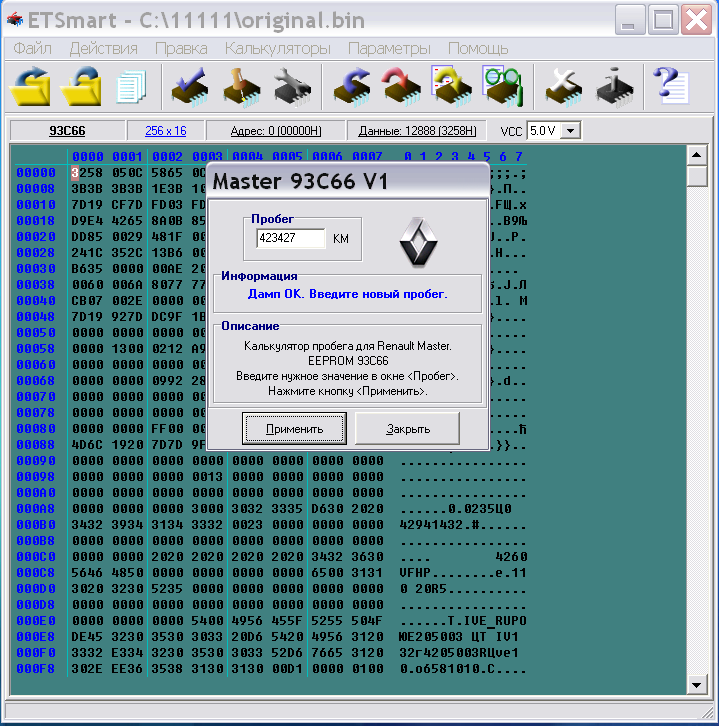Click the scrollbar down arrow
719x726 pixels.
(697, 685)
